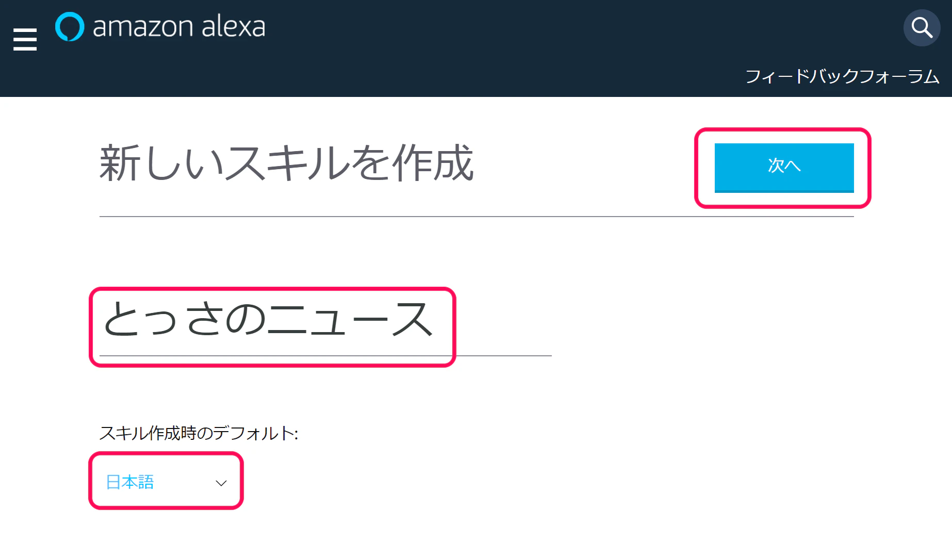
Task: Open the hamburger navigation menu
Action: tap(25, 40)
